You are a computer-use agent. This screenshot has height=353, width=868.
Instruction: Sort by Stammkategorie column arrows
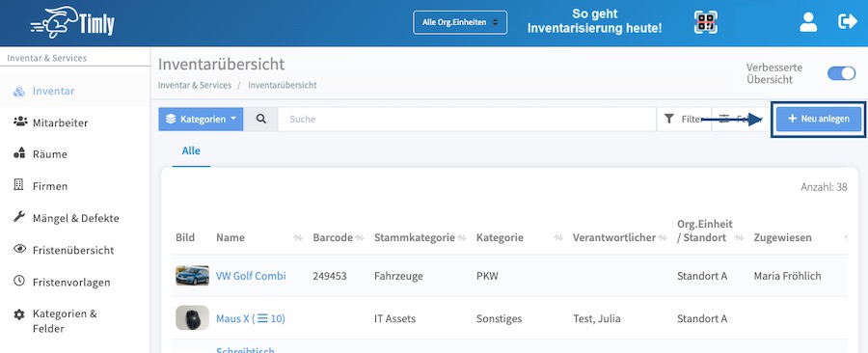click(x=461, y=238)
